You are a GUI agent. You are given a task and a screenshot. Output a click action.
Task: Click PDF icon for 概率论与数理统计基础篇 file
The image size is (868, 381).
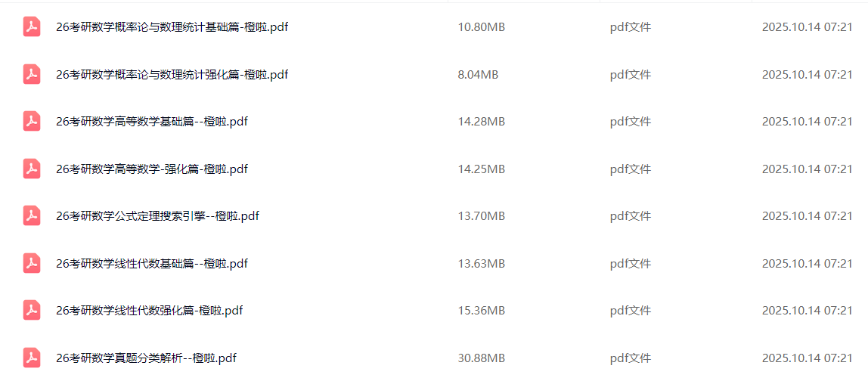tap(31, 27)
